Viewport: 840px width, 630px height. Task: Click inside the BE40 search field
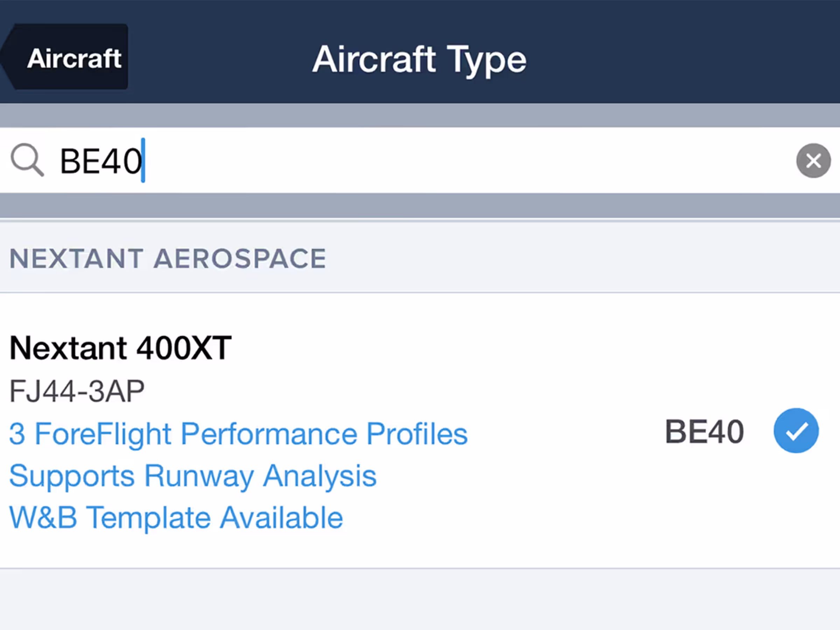pos(420,160)
